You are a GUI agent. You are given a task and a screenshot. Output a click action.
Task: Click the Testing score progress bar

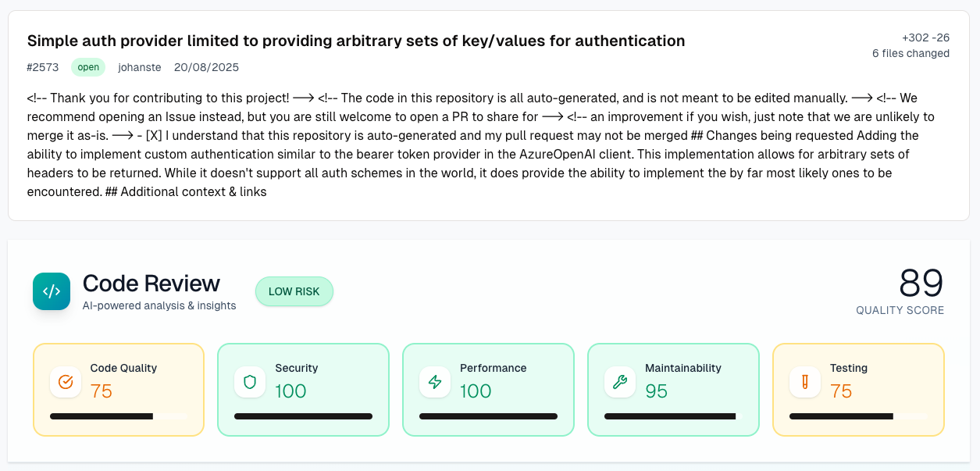[x=858, y=416]
